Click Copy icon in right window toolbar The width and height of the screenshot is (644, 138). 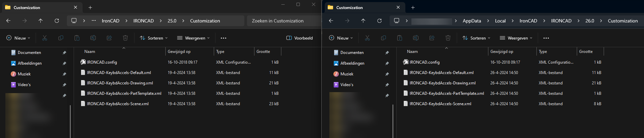pos(384,38)
